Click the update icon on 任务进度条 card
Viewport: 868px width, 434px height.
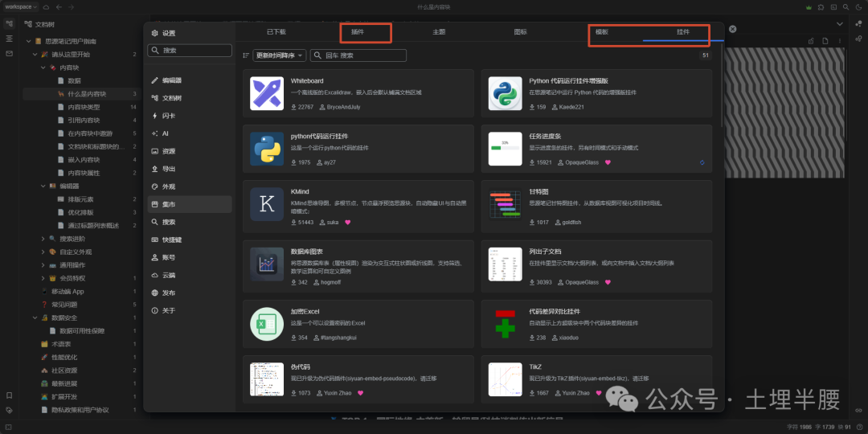(702, 162)
